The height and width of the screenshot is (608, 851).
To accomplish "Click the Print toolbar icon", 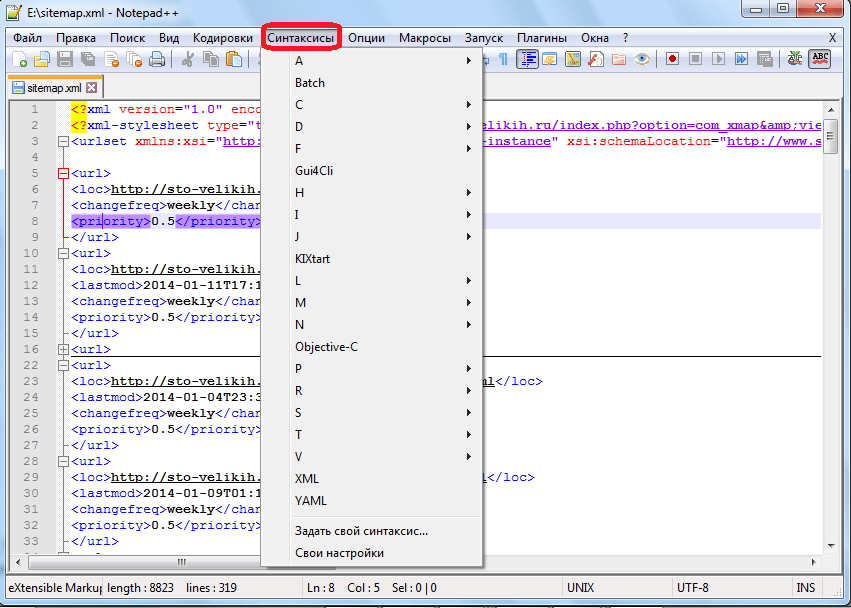I will 157,60.
